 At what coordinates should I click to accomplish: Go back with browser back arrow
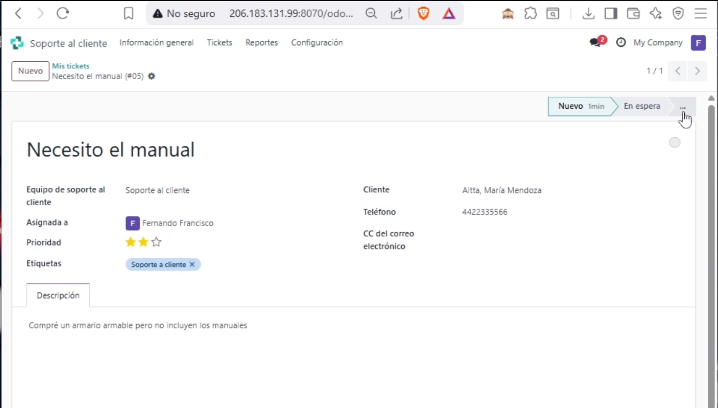pos(18,14)
